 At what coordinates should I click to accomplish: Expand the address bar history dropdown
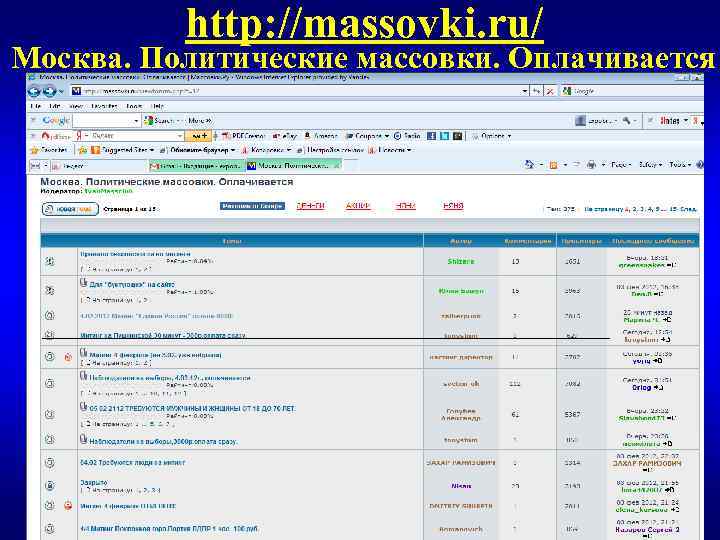[524, 91]
